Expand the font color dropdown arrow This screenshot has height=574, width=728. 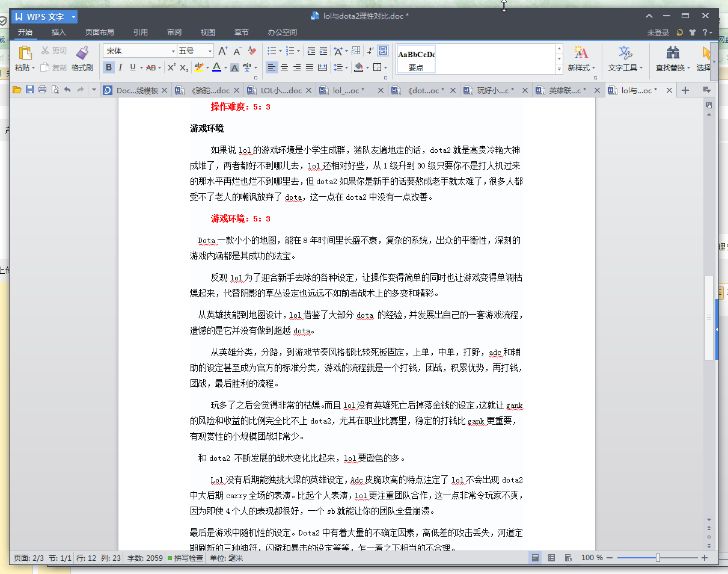(x=225, y=67)
